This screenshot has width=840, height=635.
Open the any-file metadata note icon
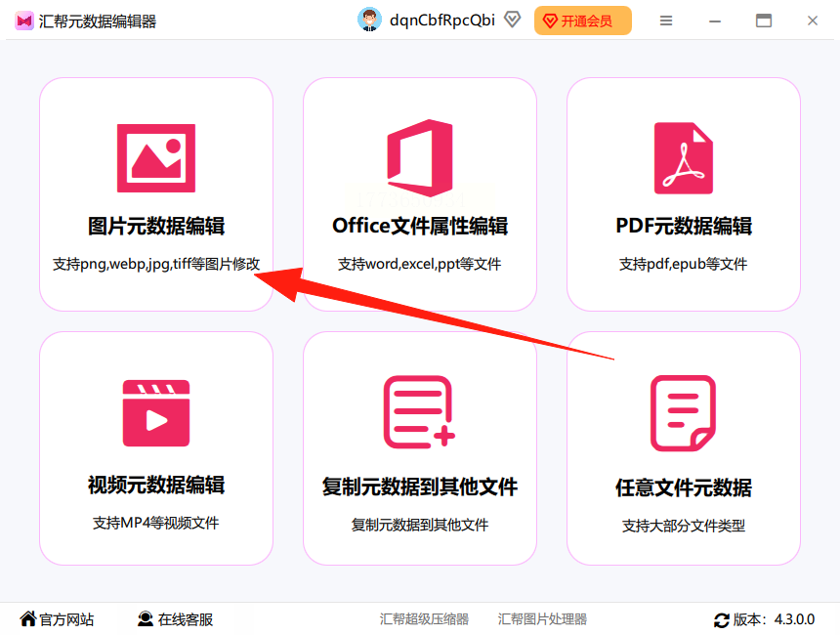click(x=683, y=413)
